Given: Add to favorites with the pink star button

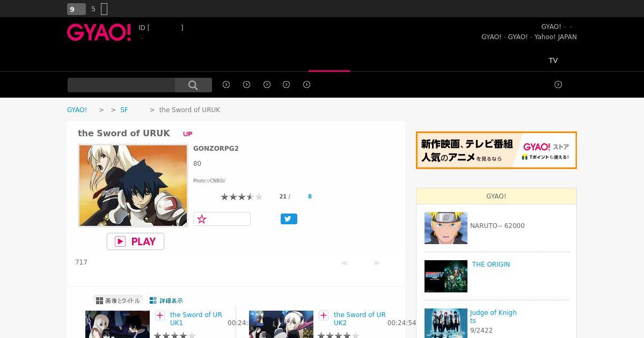Looking at the screenshot, I should click(222, 219).
